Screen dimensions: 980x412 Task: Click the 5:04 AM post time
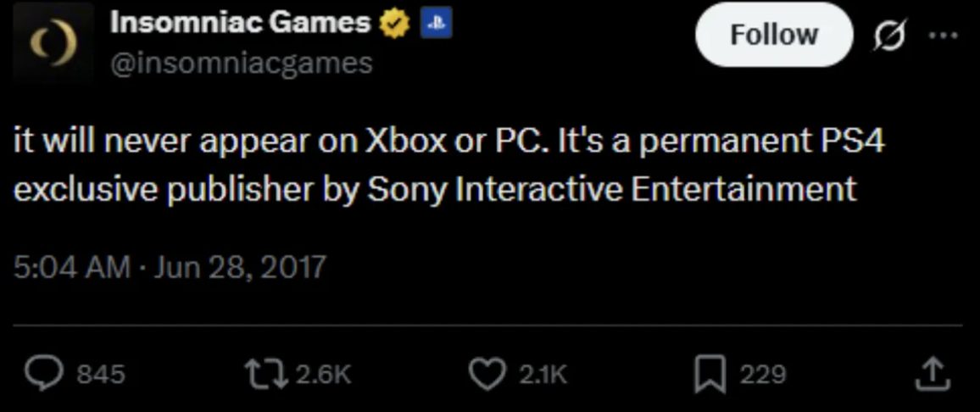click(x=71, y=267)
